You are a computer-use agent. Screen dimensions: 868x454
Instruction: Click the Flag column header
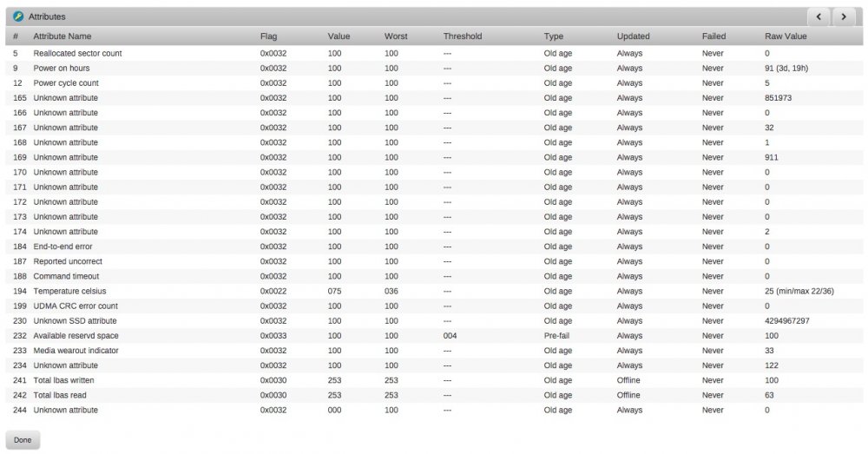pos(268,36)
